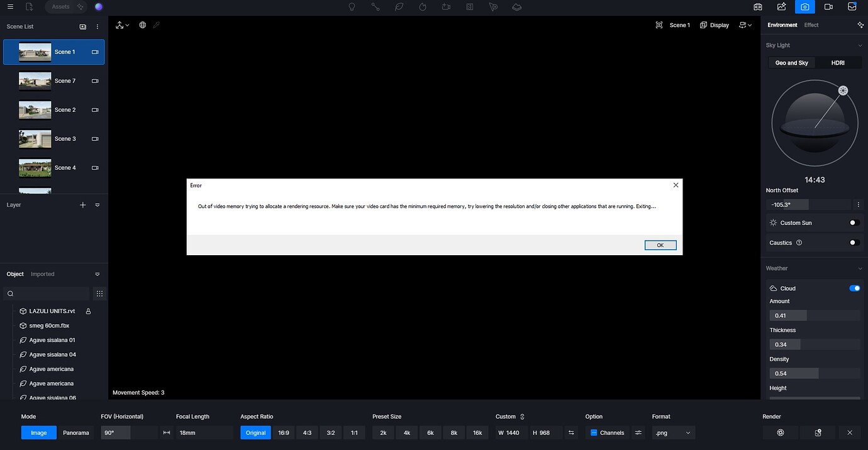Screen dimensions: 868x450
Task: Open the render queue inbox icon
Action: pyautogui.click(x=852, y=7)
